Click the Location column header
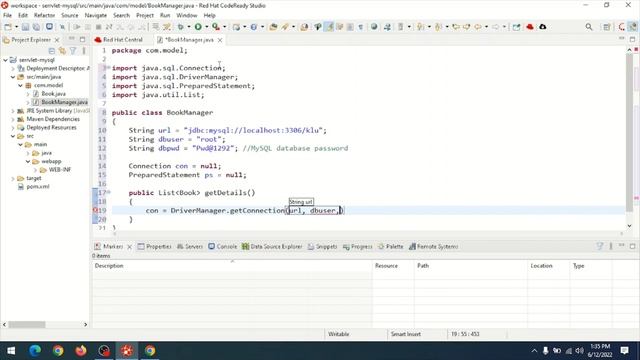 548,266
